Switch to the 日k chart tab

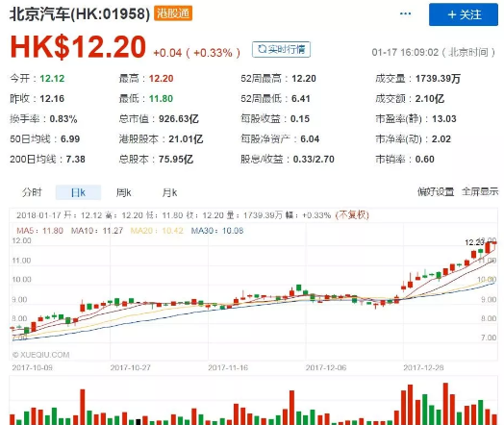click(x=79, y=192)
